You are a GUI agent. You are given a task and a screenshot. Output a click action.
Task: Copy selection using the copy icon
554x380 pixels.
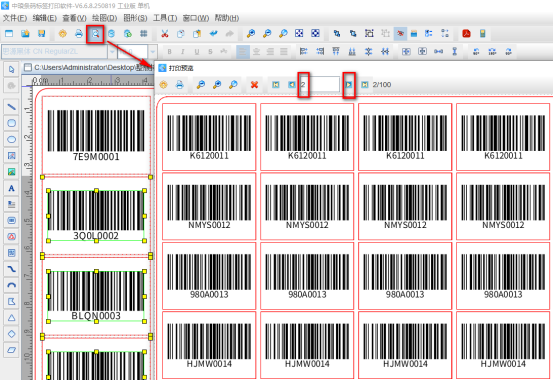tap(181, 34)
